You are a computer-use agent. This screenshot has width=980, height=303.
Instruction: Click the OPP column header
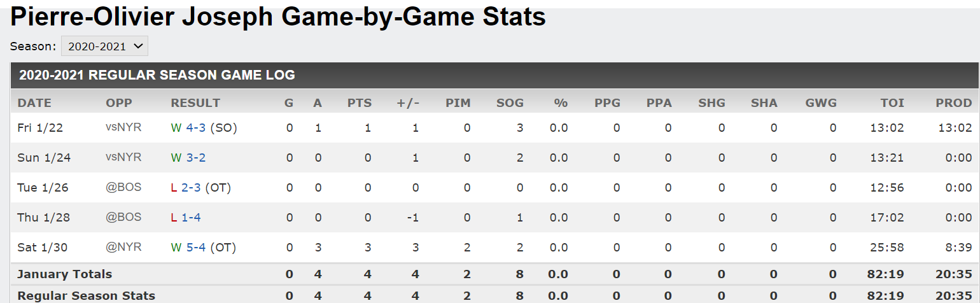pos(118,103)
